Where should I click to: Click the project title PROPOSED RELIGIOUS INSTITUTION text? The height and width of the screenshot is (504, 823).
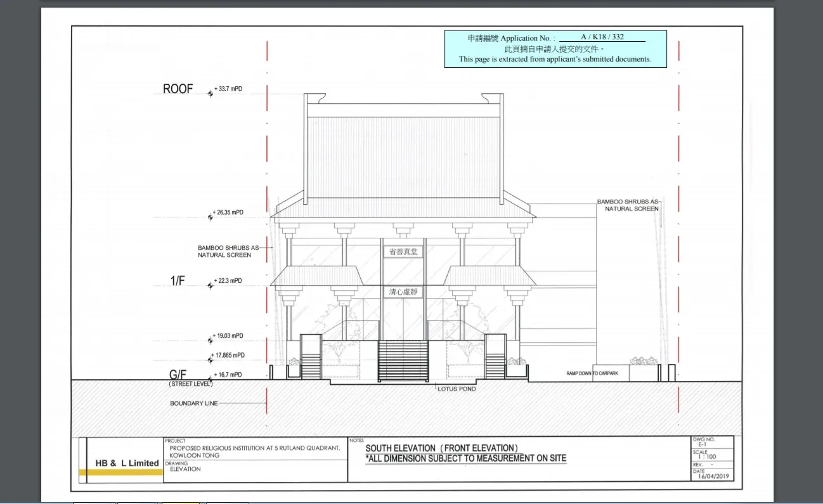click(x=256, y=451)
